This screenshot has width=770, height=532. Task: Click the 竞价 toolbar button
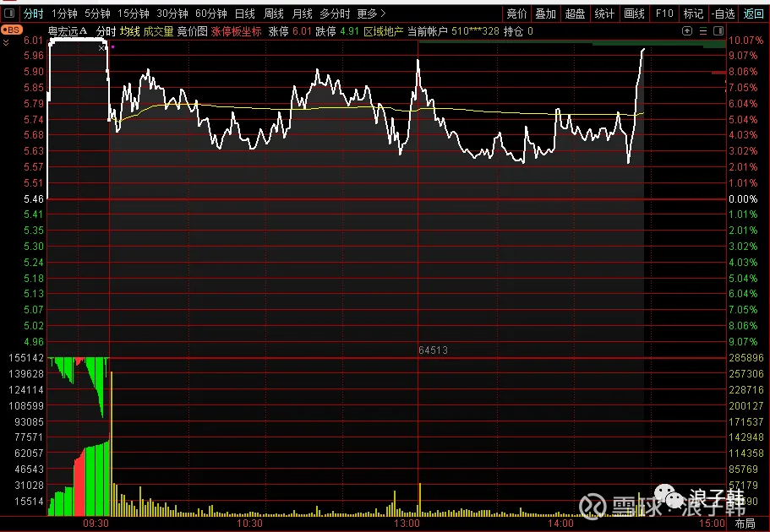(x=516, y=14)
